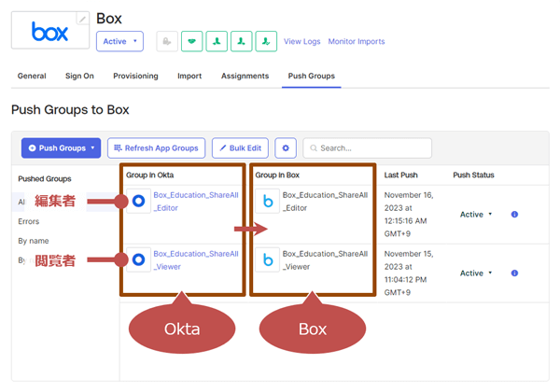Click info icon for the Viewer group row
Image resolution: width=560 pixels, height=392 pixels.
click(514, 273)
